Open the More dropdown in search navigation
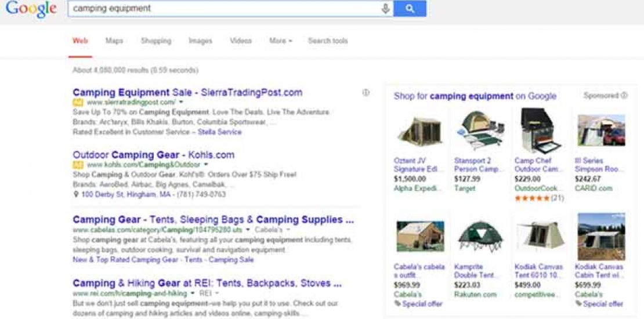Screen dimensions: 644x319 click(x=280, y=41)
